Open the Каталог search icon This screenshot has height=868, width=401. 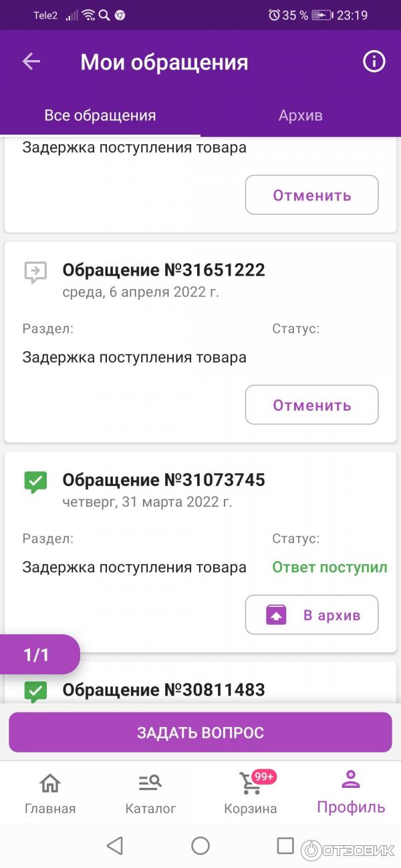click(x=150, y=783)
